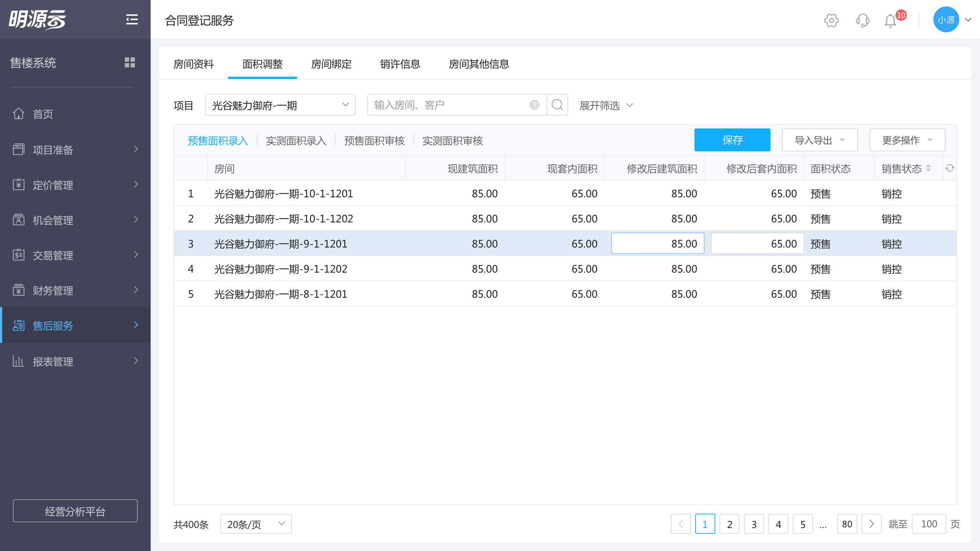This screenshot has width=980, height=551.
Task: Go to page 5
Action: [802, 524]
